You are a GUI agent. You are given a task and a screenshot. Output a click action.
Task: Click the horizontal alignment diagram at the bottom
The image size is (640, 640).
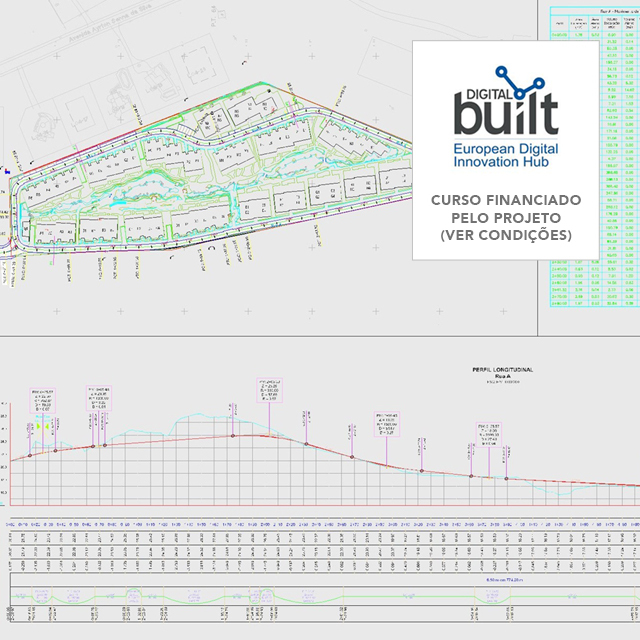coord(320,597)
